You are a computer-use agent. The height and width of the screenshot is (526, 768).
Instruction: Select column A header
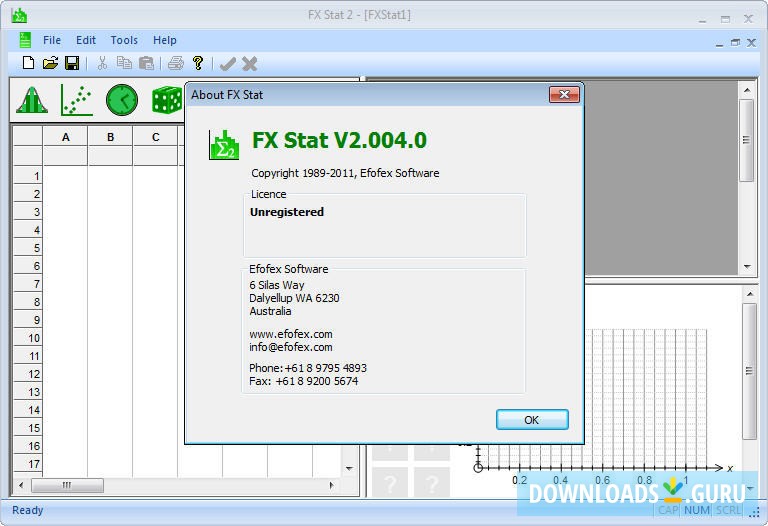tap(66, 137)
